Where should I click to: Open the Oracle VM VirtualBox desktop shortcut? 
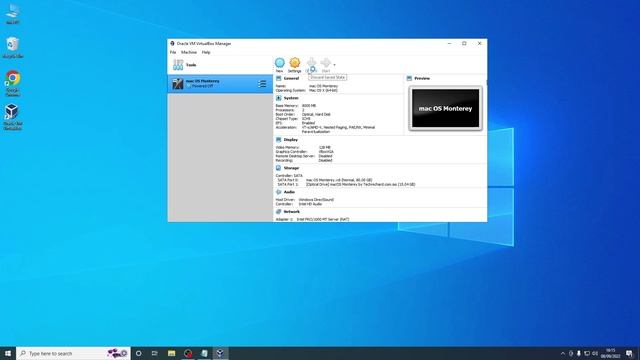(x=13, y=117)
